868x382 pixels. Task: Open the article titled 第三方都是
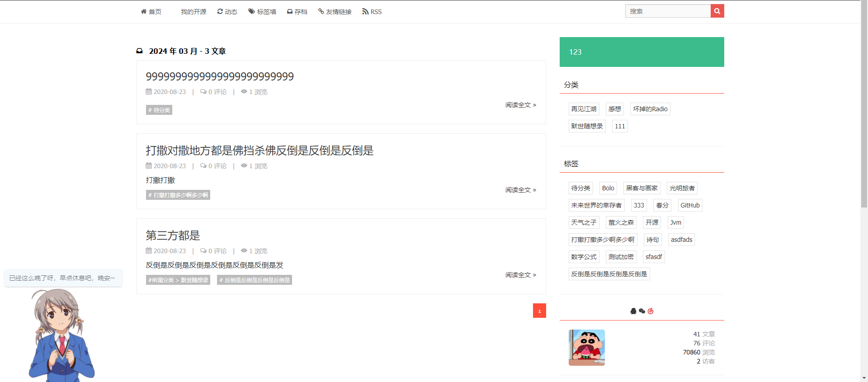(173, 236)
